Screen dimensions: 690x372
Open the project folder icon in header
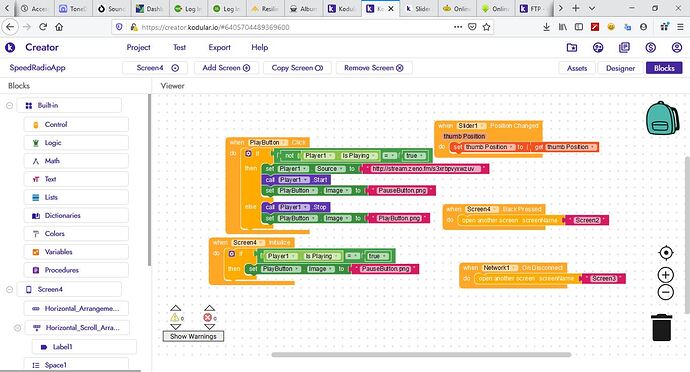click(x=572, y=48)
